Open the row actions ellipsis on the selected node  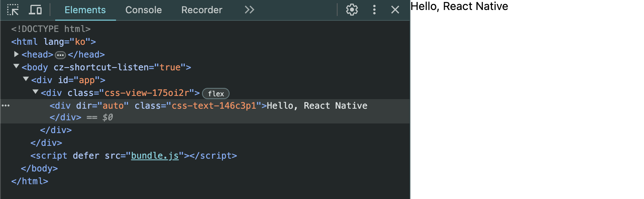(x=6, y=105)
